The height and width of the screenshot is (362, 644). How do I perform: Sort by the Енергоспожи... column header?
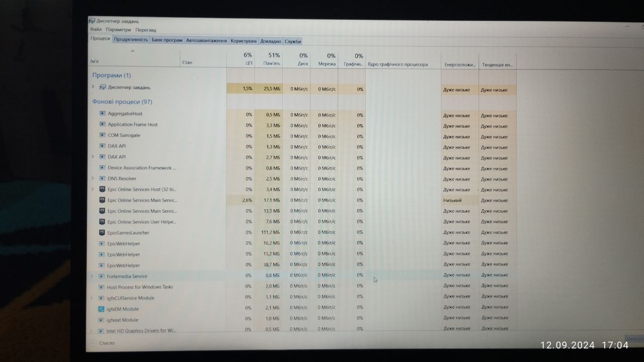460,60
